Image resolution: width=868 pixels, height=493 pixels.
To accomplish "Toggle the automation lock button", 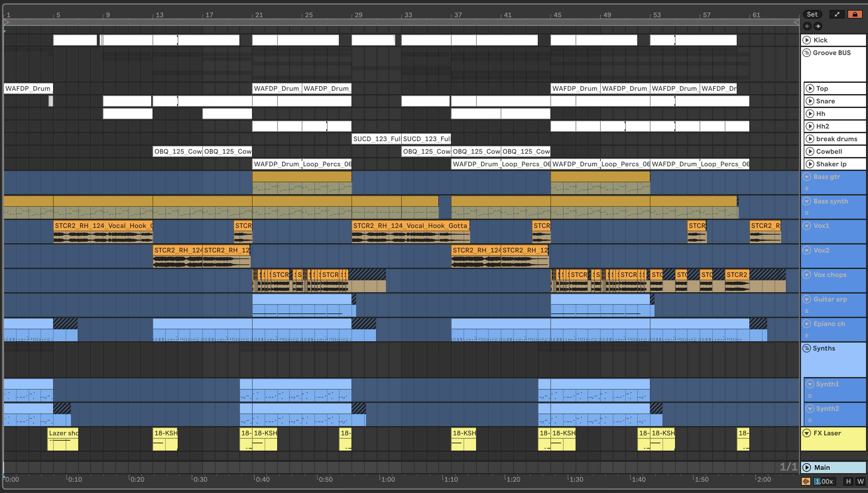I will point(855,14).
